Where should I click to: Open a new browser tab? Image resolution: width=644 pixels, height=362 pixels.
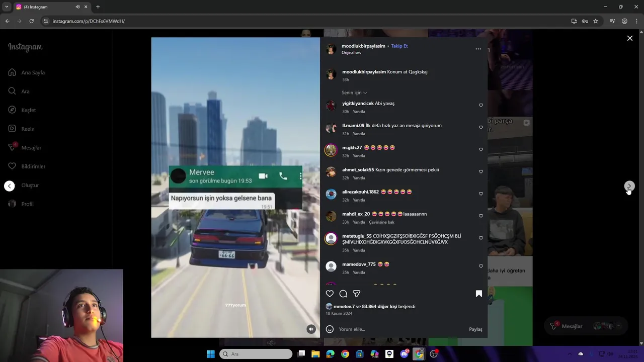click(x=98, y=7)
